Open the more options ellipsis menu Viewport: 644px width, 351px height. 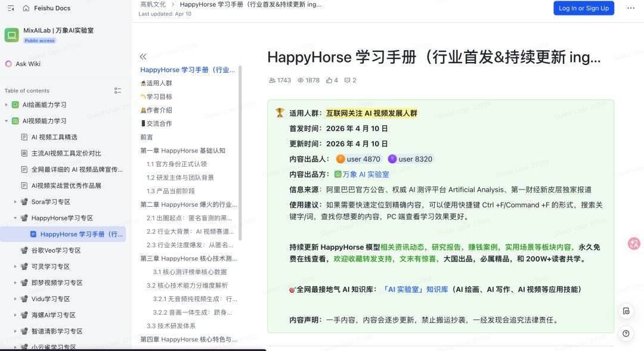click(631, 8)
